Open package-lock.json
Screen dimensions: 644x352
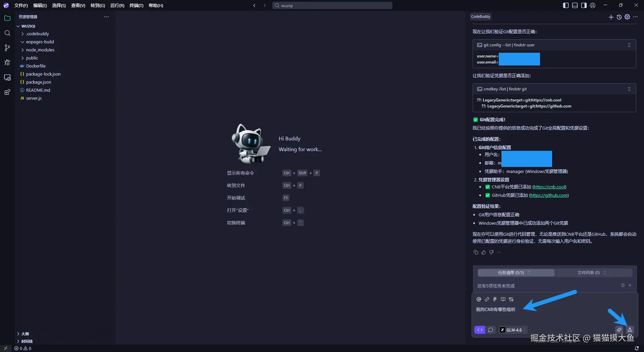[43, 74]
